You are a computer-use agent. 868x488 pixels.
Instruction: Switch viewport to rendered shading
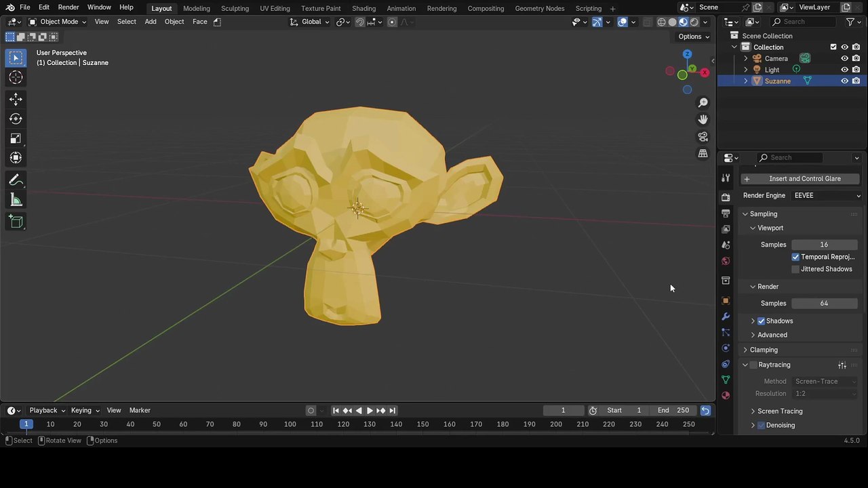(694, 22)
